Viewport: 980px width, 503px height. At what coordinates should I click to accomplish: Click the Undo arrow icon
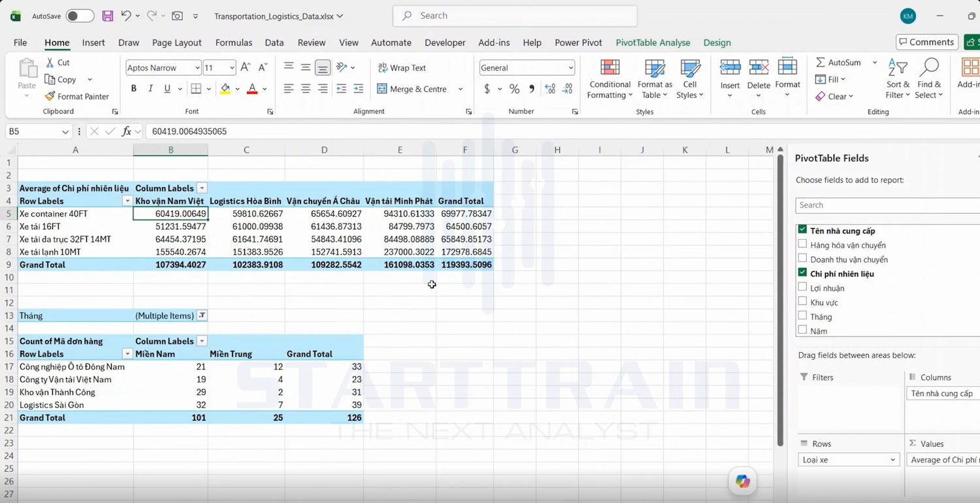click(126, 16)
